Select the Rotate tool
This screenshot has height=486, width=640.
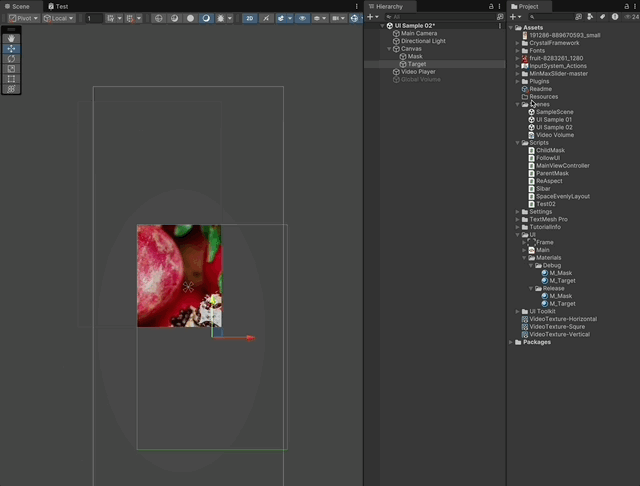(11, 59)
